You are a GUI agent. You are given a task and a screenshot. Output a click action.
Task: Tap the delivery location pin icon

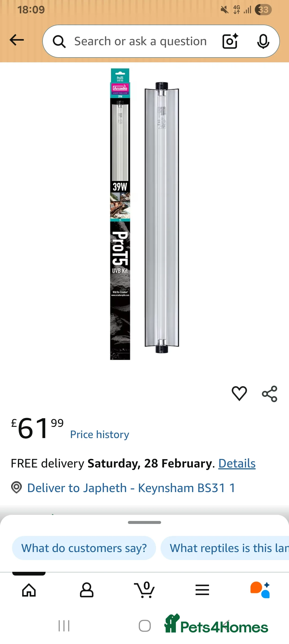[x=16, y=487]
